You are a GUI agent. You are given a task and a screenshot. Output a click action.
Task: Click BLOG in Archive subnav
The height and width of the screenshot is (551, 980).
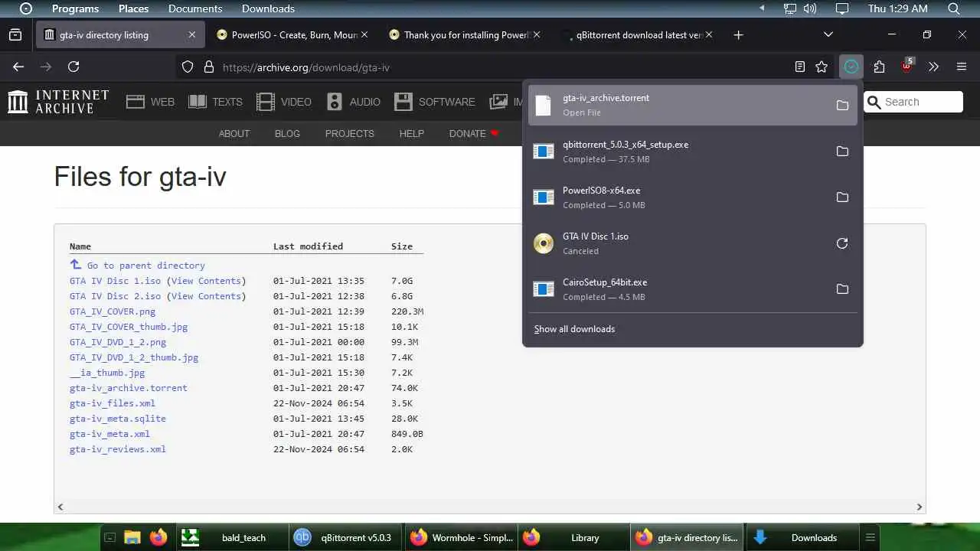[287, 133]
